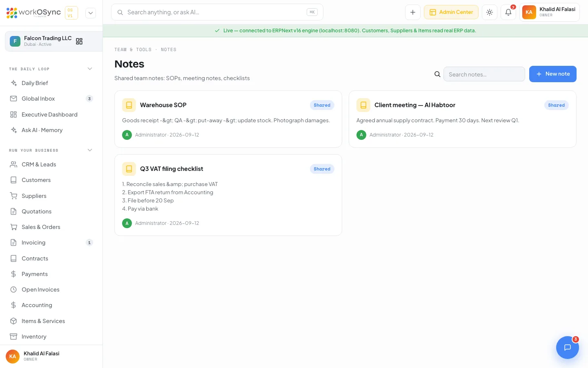The height and width of the screenshot is (368, 588).
Task: Click the Team & Tools breadcrumb
Action: (133, 49)
